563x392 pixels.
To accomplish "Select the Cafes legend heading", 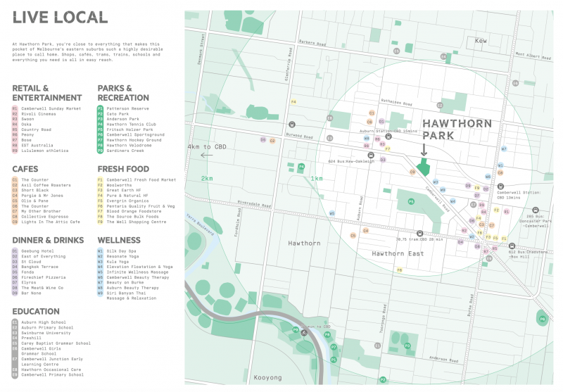I will click(25, 169).
